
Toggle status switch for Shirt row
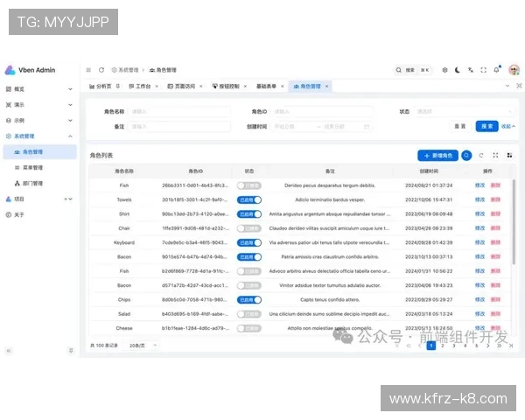click(249, 214)
